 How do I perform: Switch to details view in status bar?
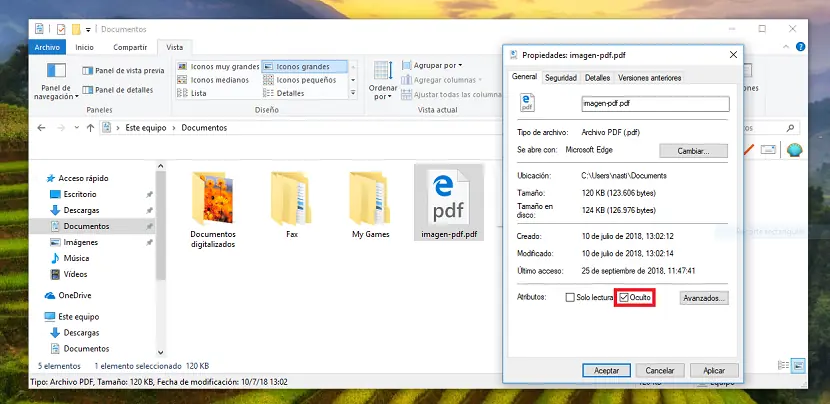coord(783,365)
